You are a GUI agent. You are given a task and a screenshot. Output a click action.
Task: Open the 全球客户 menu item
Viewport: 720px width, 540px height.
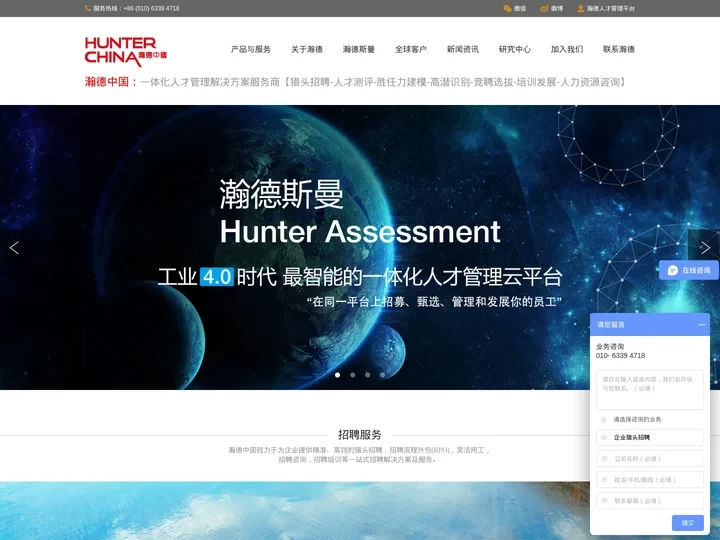tap(411, 49)
